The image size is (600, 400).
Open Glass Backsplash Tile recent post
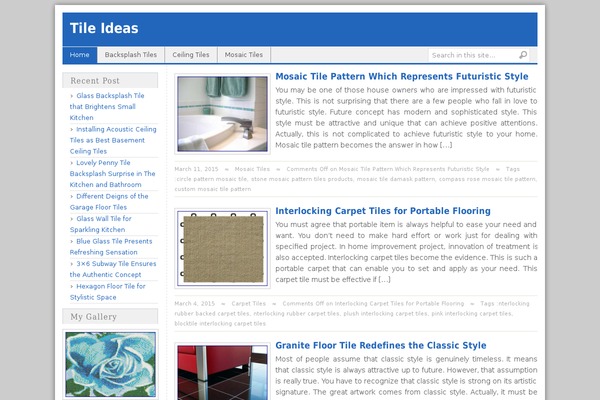click(x=107, y=106)
